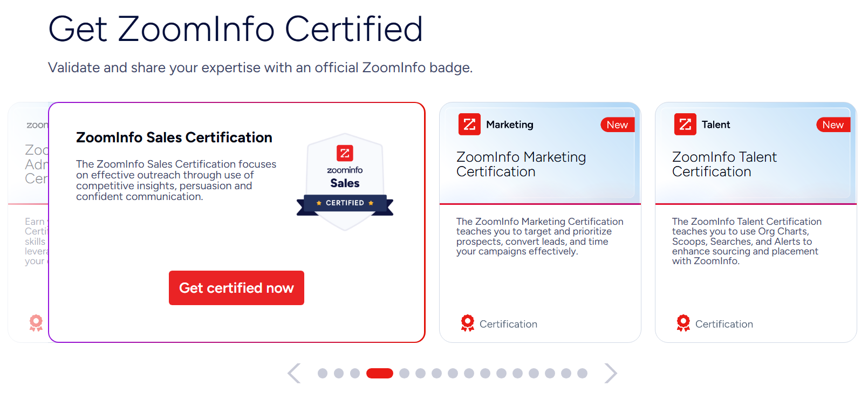Screen dimensions: 868x393
Task: Click the Get ZoomInfo Certified page heading
Action: [236, 29]
